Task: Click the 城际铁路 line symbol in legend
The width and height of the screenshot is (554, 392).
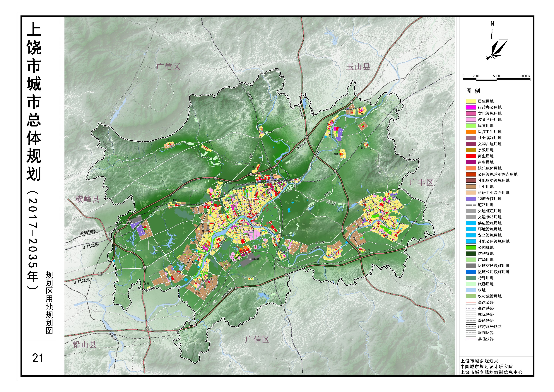Action: (x=471, y=314)
